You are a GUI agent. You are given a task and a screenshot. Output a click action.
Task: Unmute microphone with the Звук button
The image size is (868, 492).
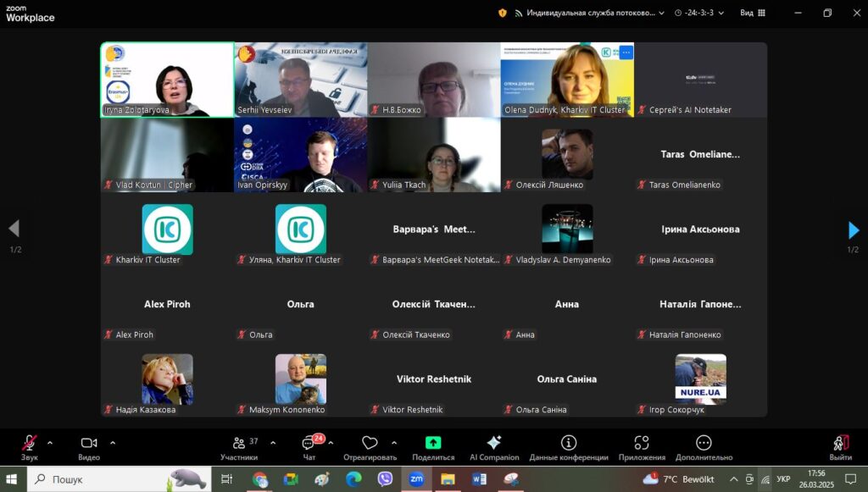click(30, 448)
